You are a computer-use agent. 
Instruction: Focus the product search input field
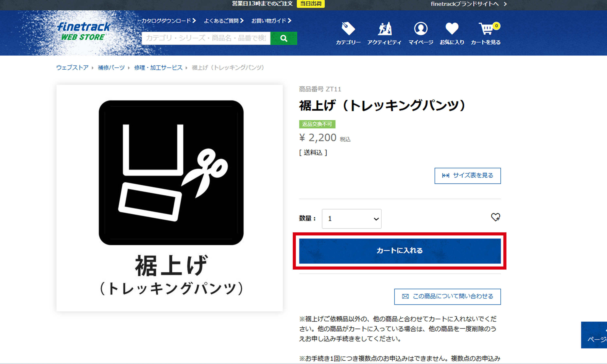[x=206, y=38]
